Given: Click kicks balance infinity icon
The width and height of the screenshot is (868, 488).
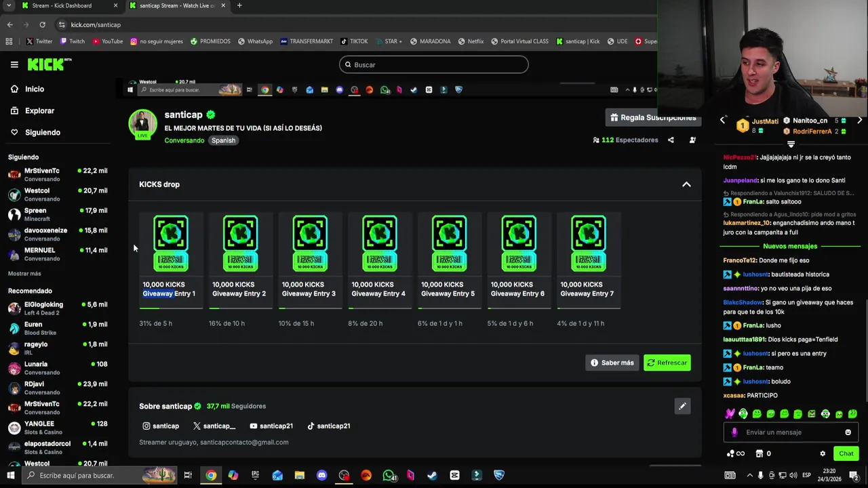Looking at the screenshot, I should [735, 453].
